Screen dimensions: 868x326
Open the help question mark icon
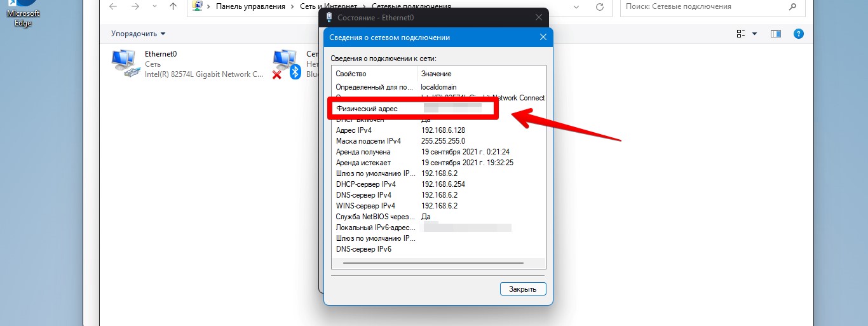click(799, 34)
